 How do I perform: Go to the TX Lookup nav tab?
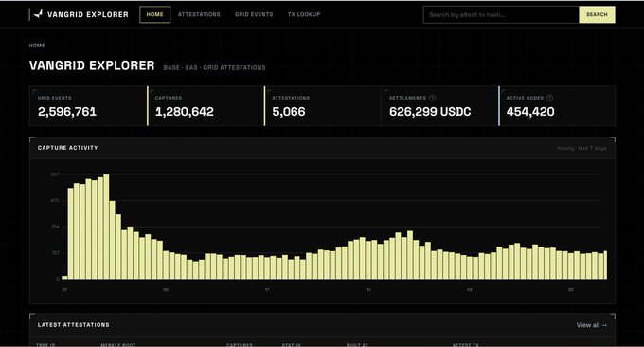[x=304, y=14]
